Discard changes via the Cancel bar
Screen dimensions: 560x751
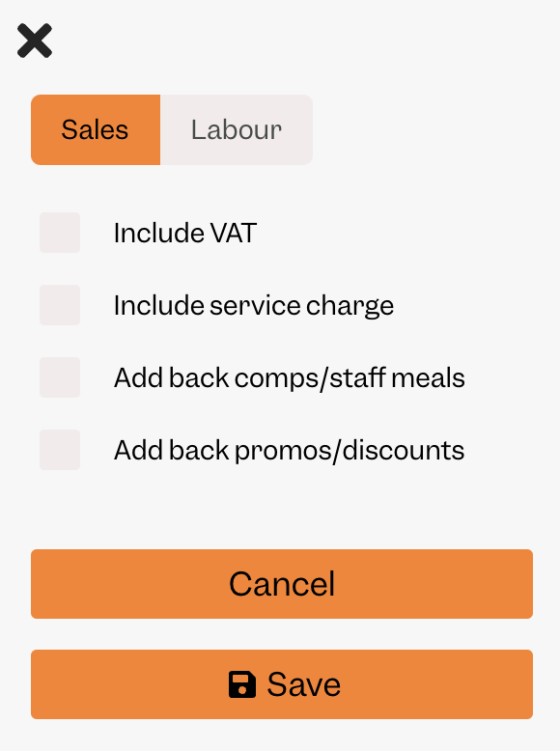click(282, 584)
